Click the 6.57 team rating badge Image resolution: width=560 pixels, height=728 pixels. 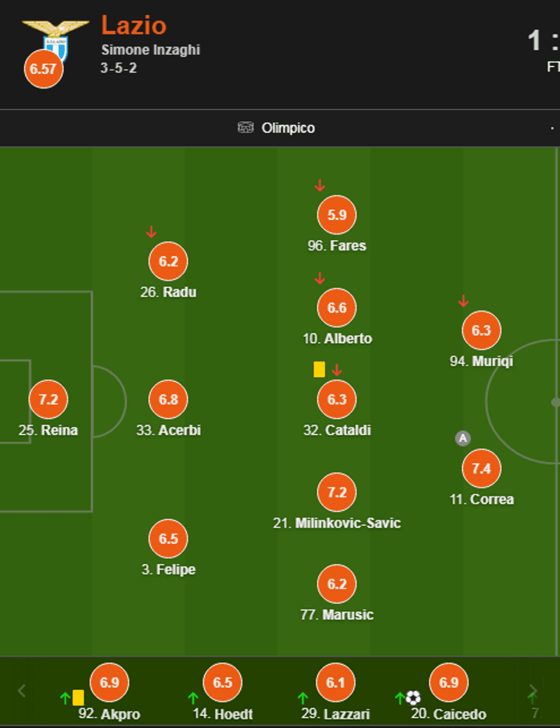tap(43, 69)
